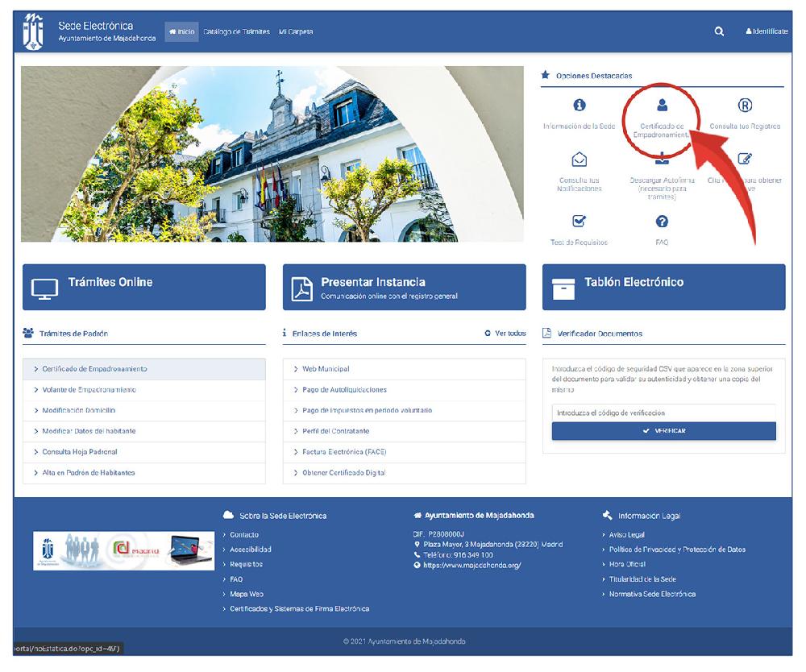
Task: Expand Volante de Empadronamiento list item
Action: click(89, 390)
